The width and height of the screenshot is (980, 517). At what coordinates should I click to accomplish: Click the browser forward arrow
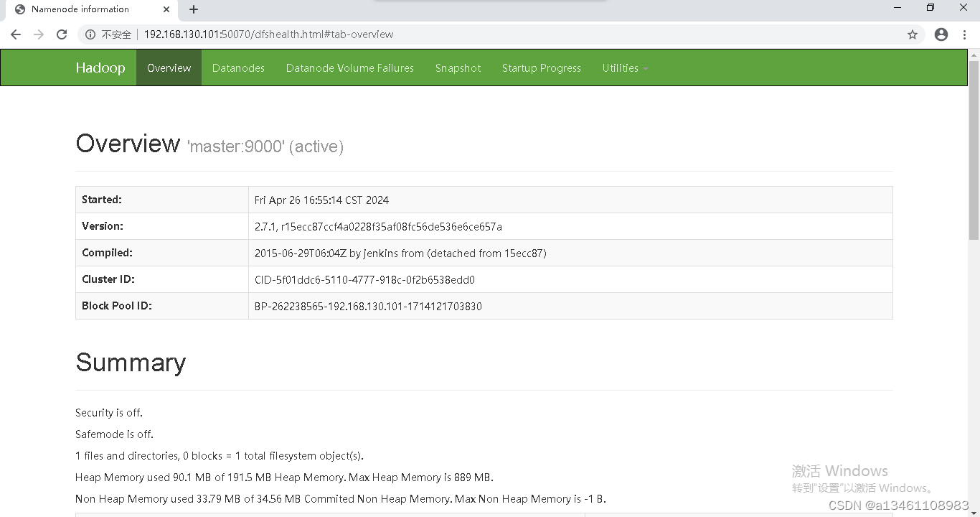click(39, 34)
